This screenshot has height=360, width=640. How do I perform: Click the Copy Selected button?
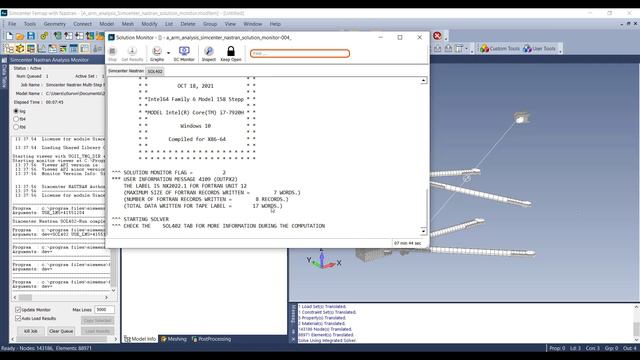pos(98,320)
